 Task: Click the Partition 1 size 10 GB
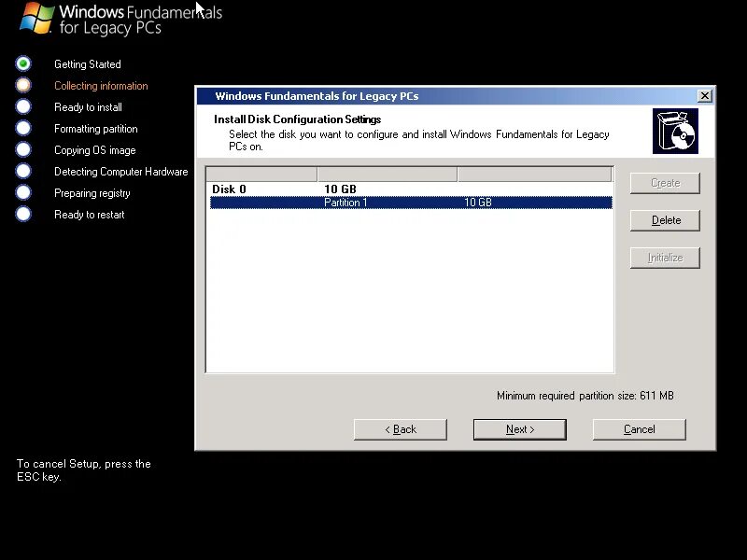pyautogui.click(x=478, y=203)
